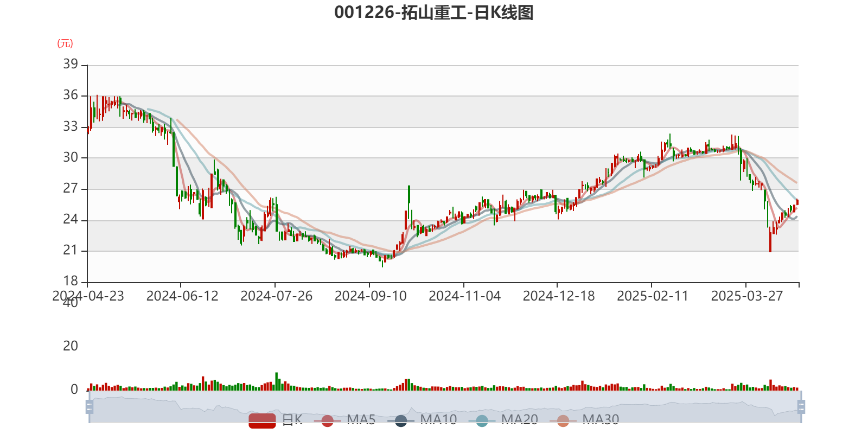Click the y-axis price label 18
This screenshot has height=434, width=868.
[71, 281]
